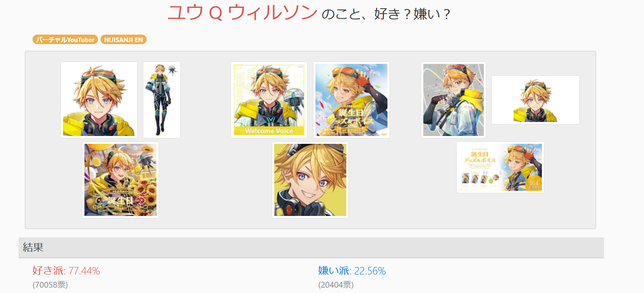Screen dimensions: 644x293
Task: Open the grinning face yellow background thumbnail
Action: [x=310, y=180]
